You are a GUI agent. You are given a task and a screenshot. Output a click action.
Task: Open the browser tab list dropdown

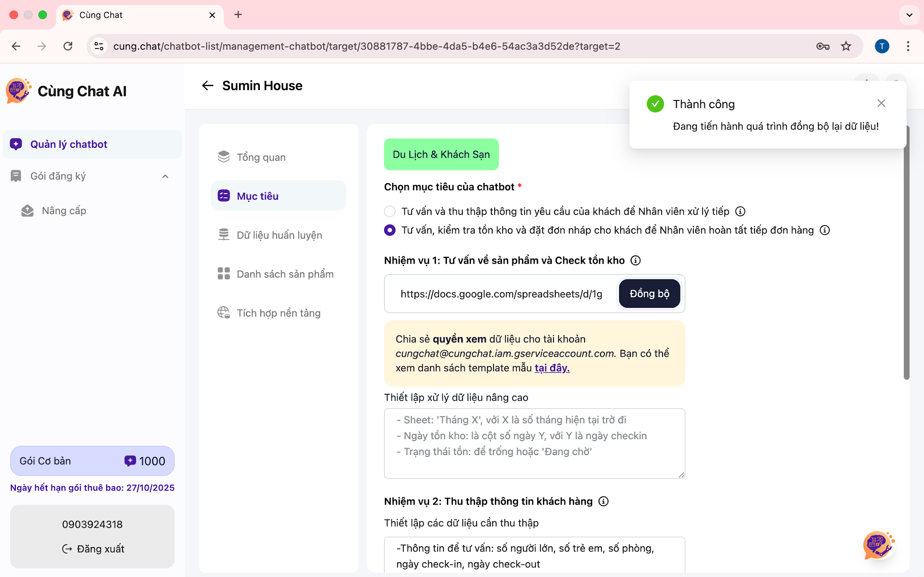coord(909,15)
